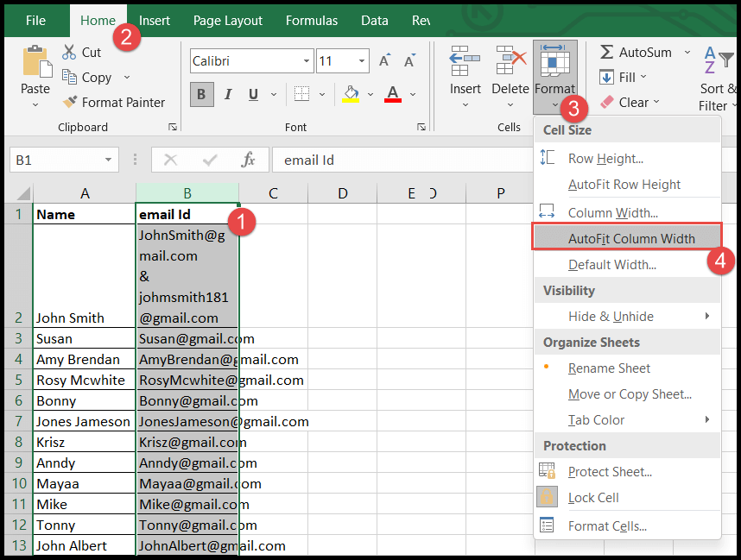Choose Protect Sheet...
The image size is (741, 560).
pyautogui.click(x=627, y=472)
